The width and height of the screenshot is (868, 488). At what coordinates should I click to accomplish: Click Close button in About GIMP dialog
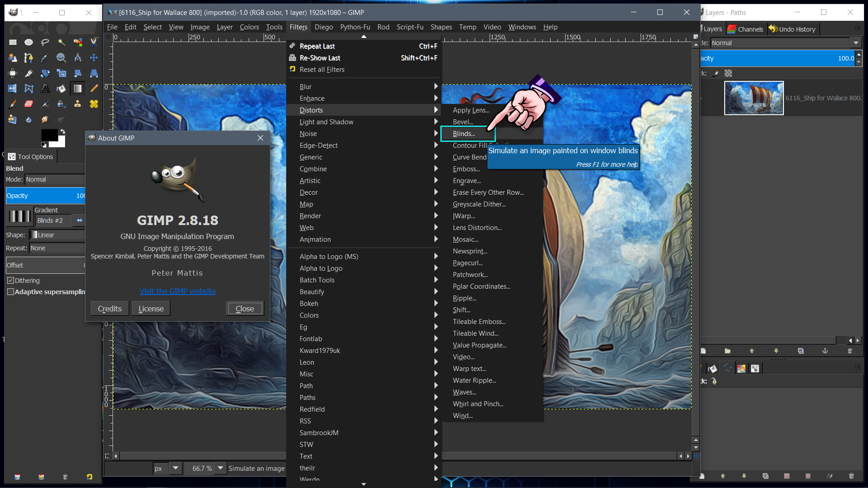pyautogui.click(x=245, y=309)
